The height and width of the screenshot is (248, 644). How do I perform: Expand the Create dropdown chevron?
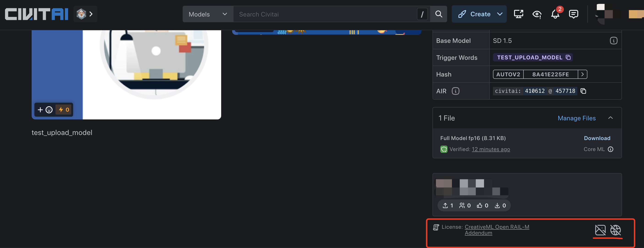point(500,14)
